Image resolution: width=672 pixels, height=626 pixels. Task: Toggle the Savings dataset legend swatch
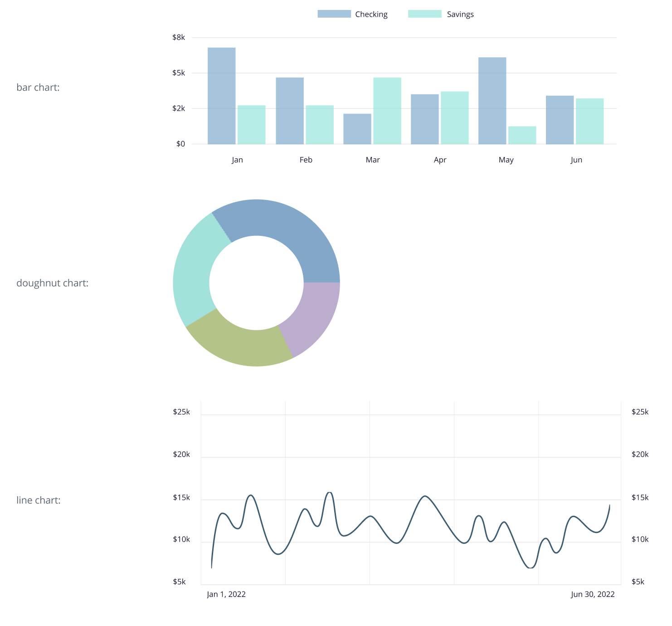[424, 14]
